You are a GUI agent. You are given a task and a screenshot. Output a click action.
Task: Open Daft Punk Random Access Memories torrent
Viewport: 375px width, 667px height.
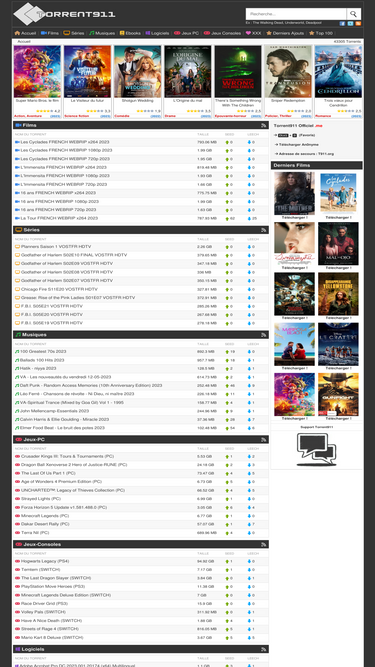91,385
